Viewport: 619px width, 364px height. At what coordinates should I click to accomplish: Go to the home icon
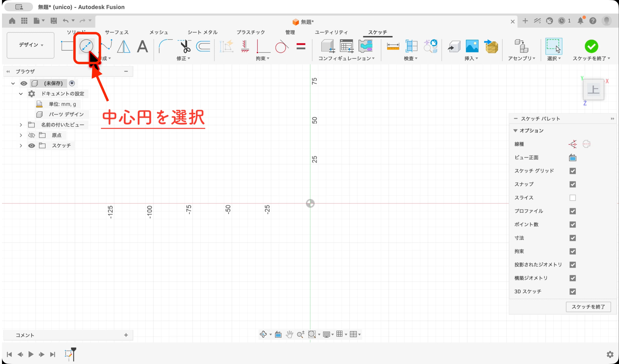click(x=12, y=21)
